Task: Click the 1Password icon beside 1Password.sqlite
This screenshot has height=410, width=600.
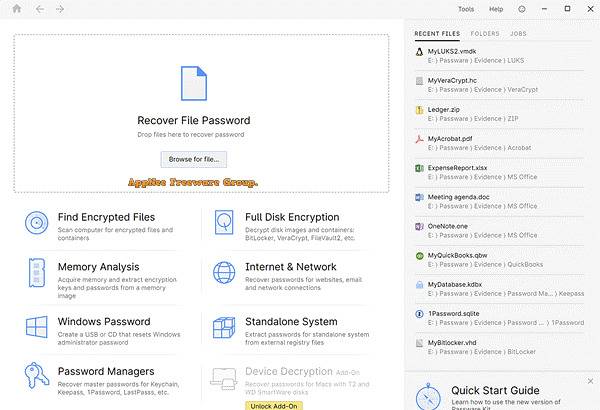Action: 419,314
